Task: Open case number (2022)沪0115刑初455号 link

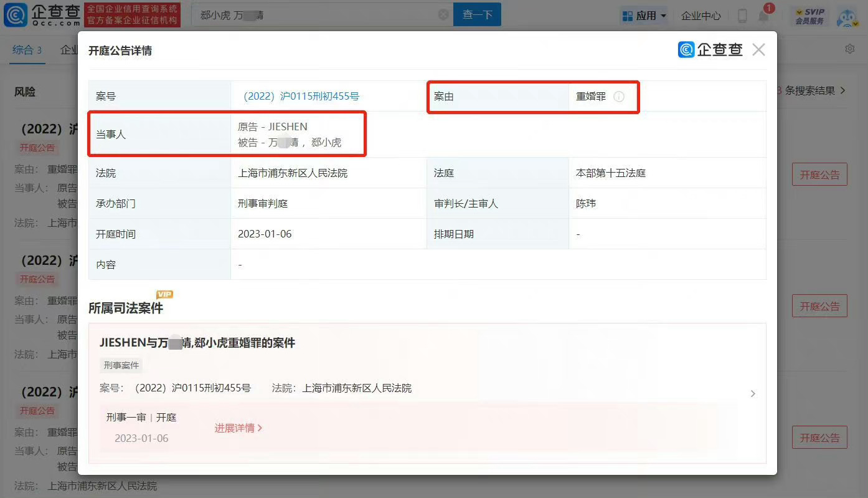Action: point(301,97)
